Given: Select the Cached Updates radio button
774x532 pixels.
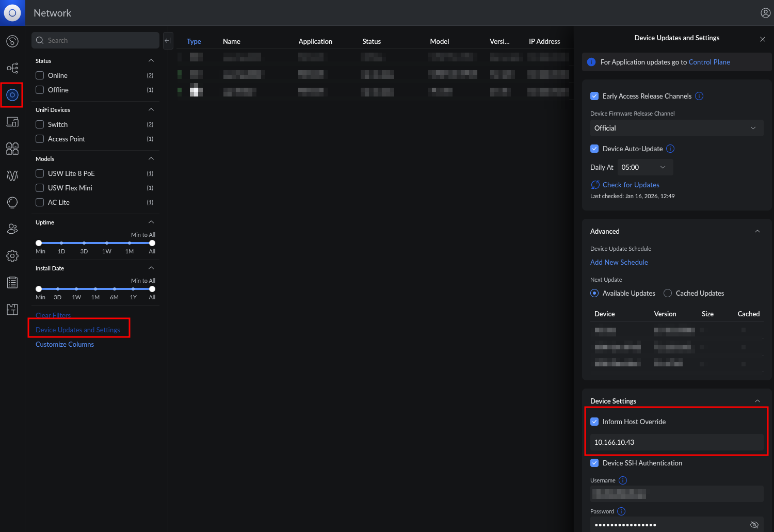Looking at the screenshot, I should 668,293.
